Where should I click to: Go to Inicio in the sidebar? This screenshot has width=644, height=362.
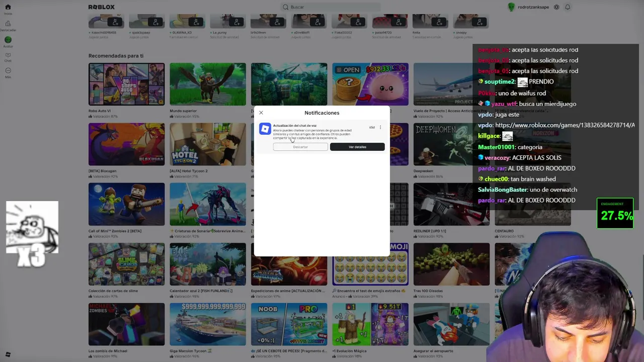coord(8,9)
